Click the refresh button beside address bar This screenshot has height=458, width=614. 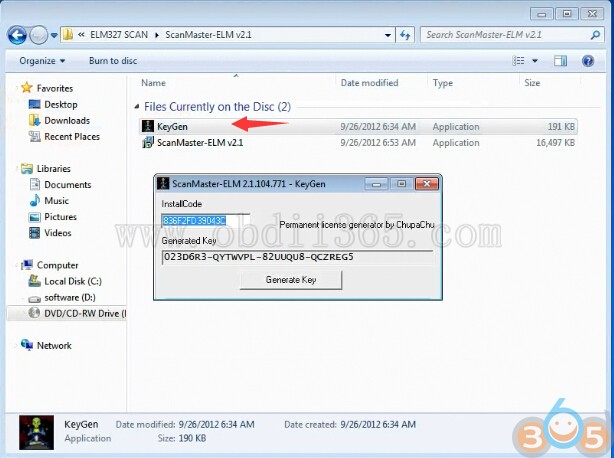point(405,35)
